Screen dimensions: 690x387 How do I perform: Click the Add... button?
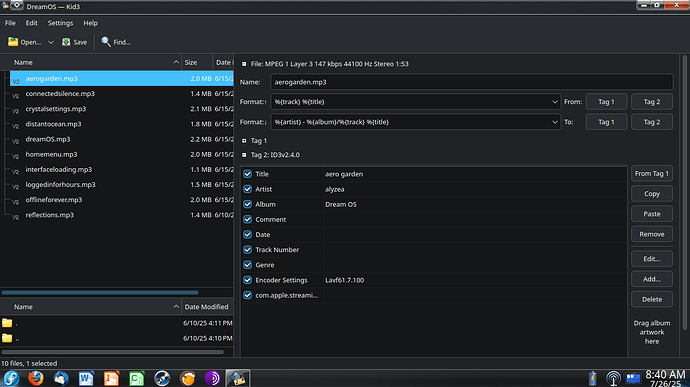tap(652, 279)
